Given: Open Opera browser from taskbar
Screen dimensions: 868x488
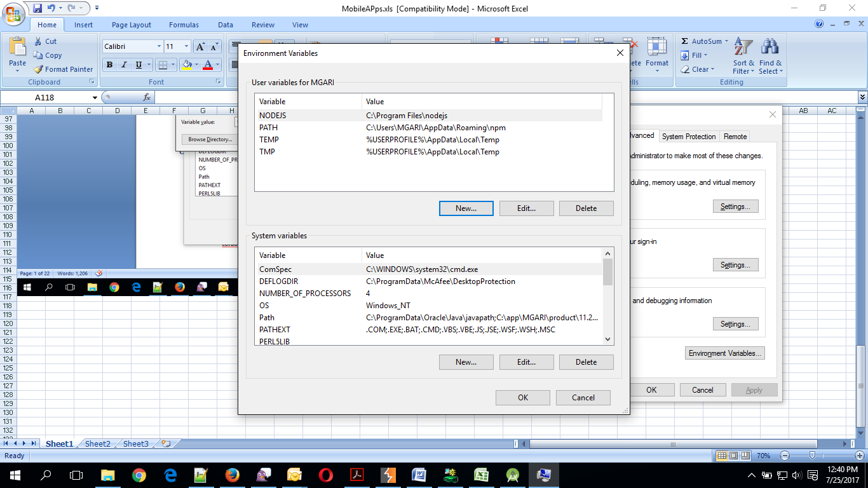Looking at the screenshot, I should (325, 475).
